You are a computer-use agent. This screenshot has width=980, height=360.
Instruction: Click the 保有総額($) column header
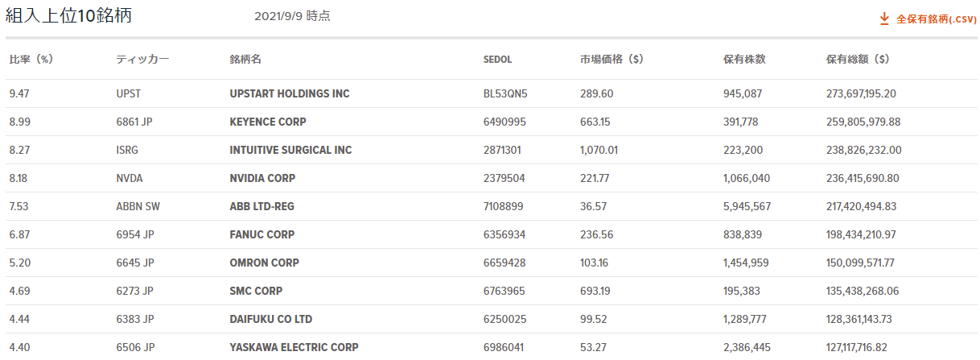[x=858, y=60]
